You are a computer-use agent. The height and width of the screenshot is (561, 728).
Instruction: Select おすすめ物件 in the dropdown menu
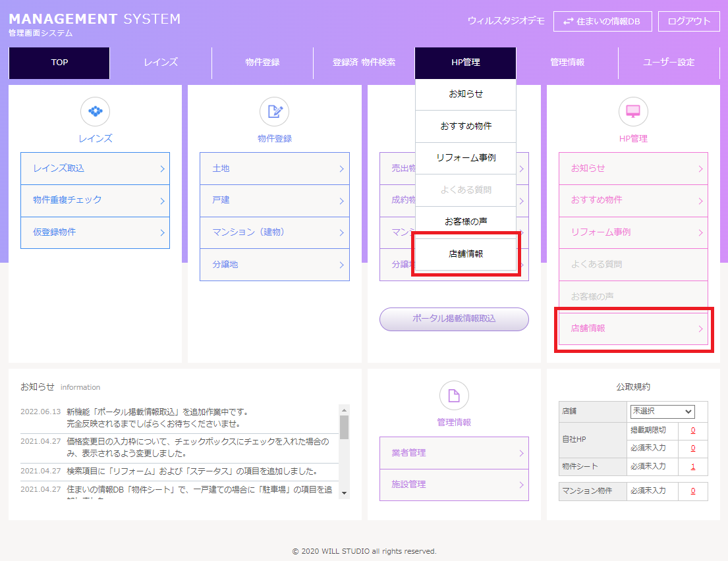pos(465,126)
